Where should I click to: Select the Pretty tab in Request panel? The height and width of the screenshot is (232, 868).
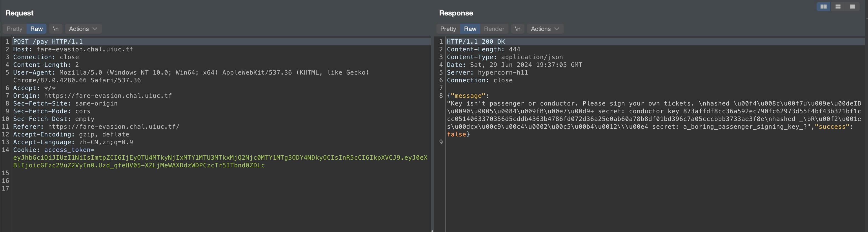[14, 29]
